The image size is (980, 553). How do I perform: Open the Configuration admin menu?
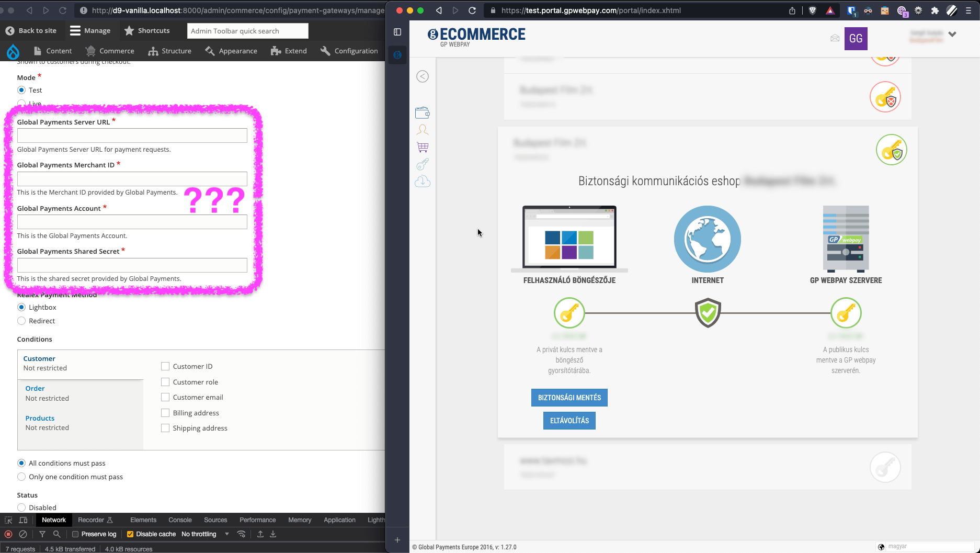click(x=349, y=51)
